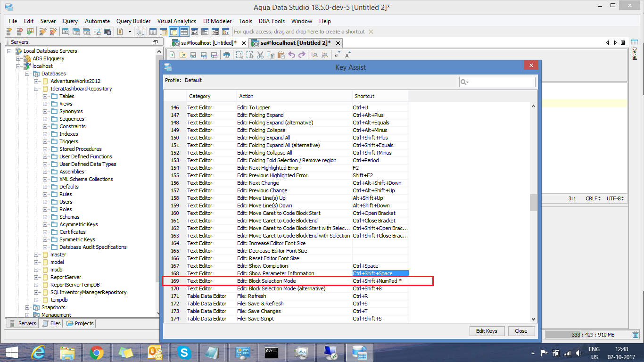Open the ER Modeler menu
This screenshot has height=362, width=644.
[x=217, y=21]
